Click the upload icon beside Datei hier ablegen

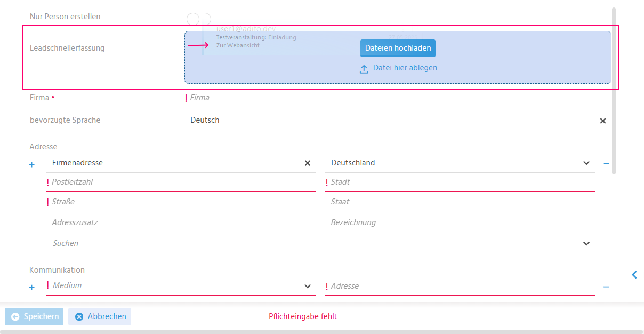pyautogui.click(x=364, y=68)
